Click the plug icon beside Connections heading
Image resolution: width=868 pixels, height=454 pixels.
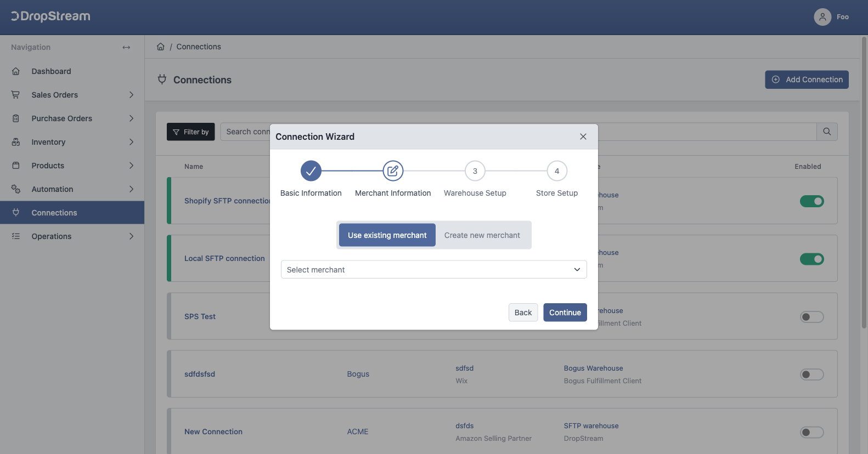tap(162, 80)
